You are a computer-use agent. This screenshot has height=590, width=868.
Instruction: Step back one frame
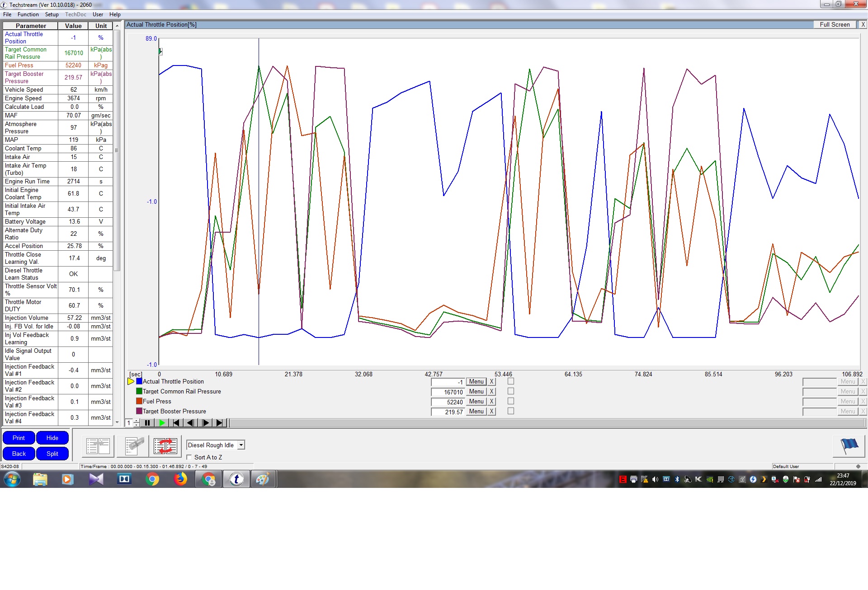point(190,423)
